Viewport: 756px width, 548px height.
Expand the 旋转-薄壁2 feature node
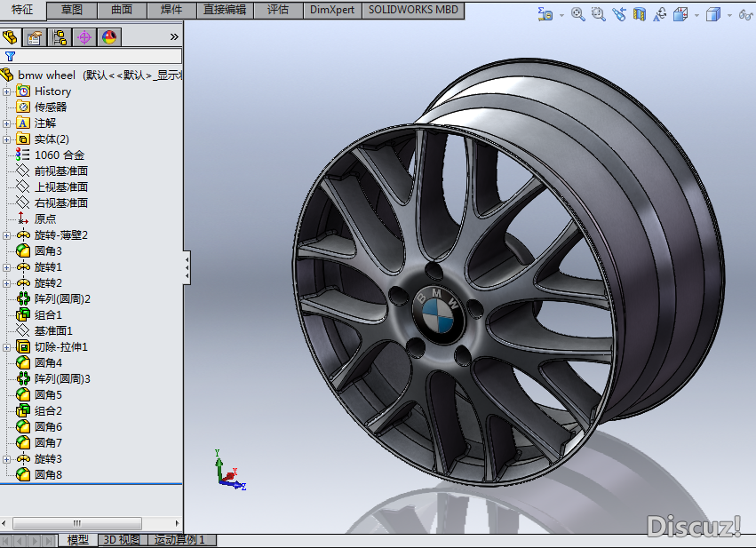click(6, 235)
